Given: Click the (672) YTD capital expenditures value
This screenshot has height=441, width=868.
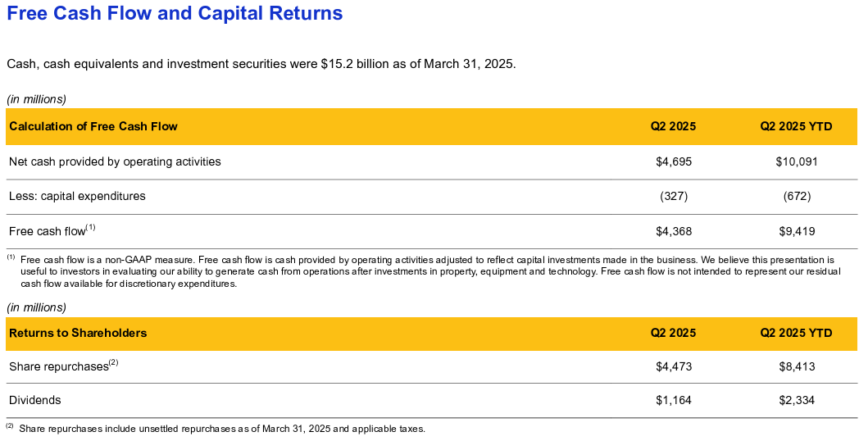Looking at the screenshot, I should click(x=797, y=196).
